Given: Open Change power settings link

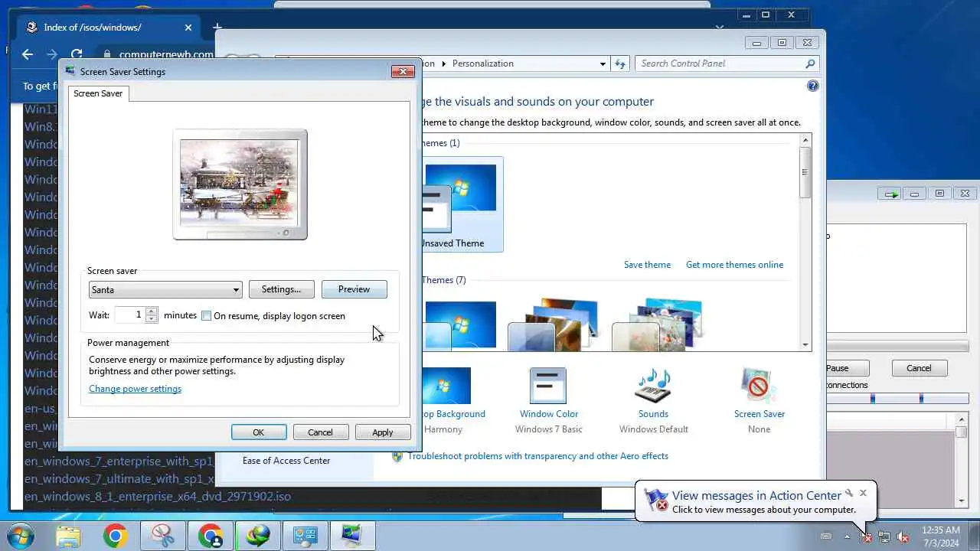Looking at the screenshot, I should tap(135, 389).
